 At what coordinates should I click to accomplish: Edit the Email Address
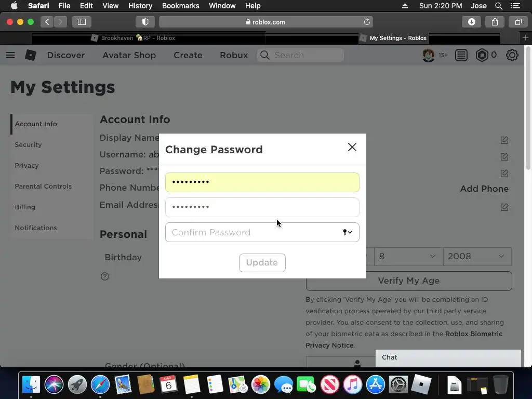pos(504,207)
